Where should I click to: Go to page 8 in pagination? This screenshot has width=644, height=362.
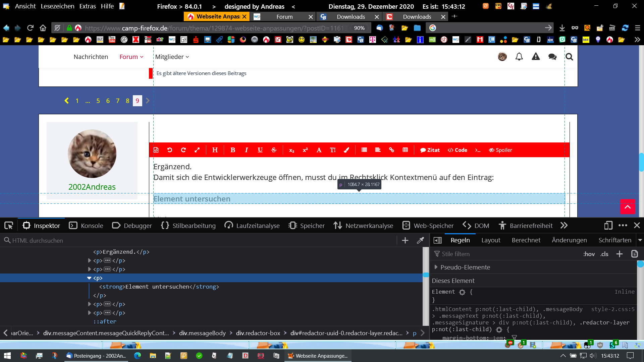click(x=127, y=101)
